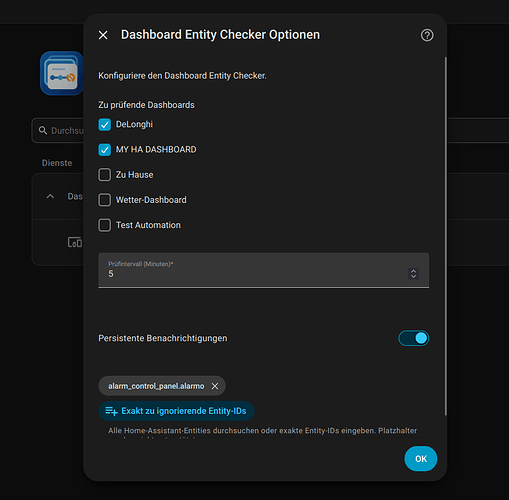Confirm the options with OK
The height and width of the screenshot is (500, 509).
(x=421, y=459)
